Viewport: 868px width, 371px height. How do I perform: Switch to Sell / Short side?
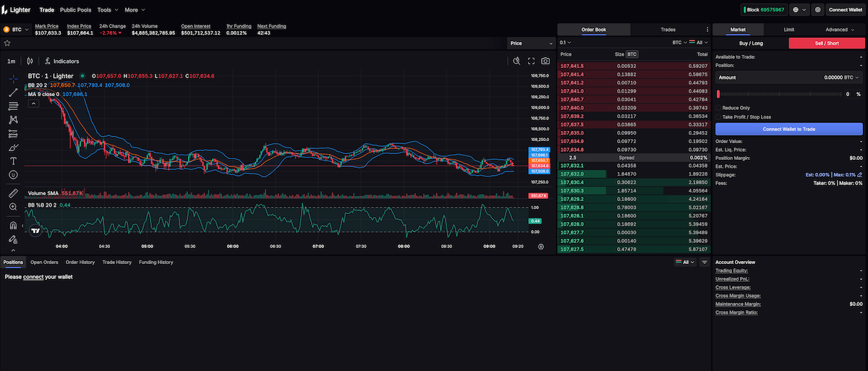click(826, 43)
